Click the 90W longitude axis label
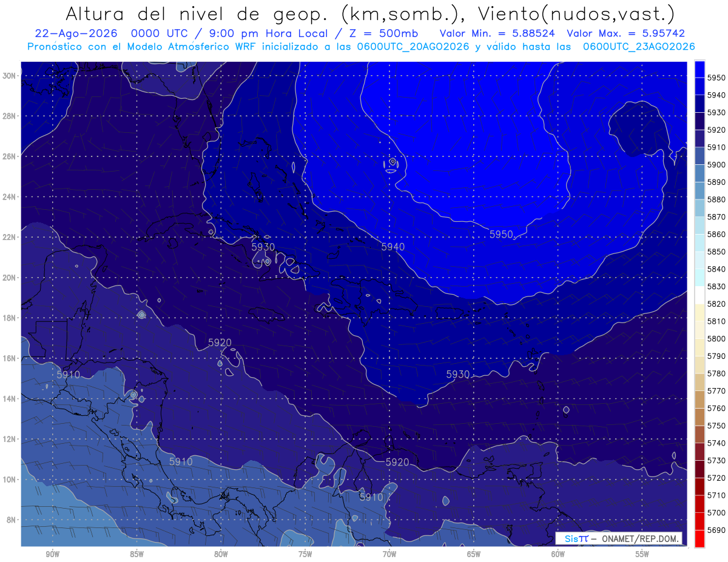 (x=53, y=554)
